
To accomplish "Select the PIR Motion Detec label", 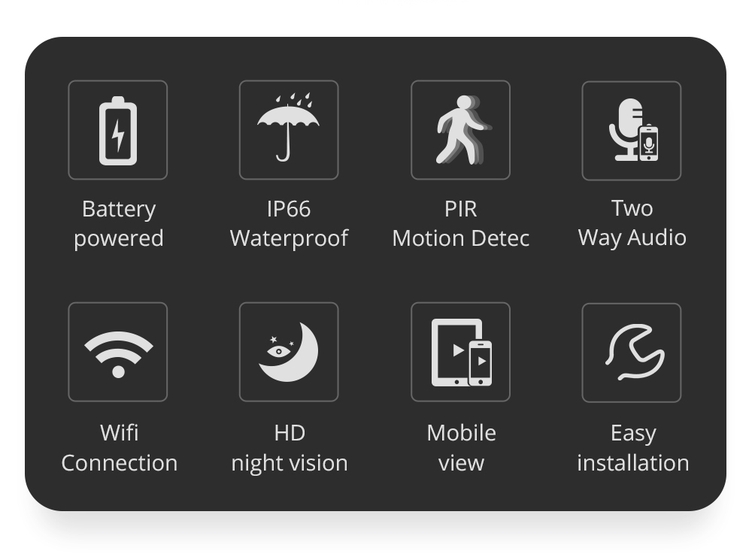I will click(460, 223).
